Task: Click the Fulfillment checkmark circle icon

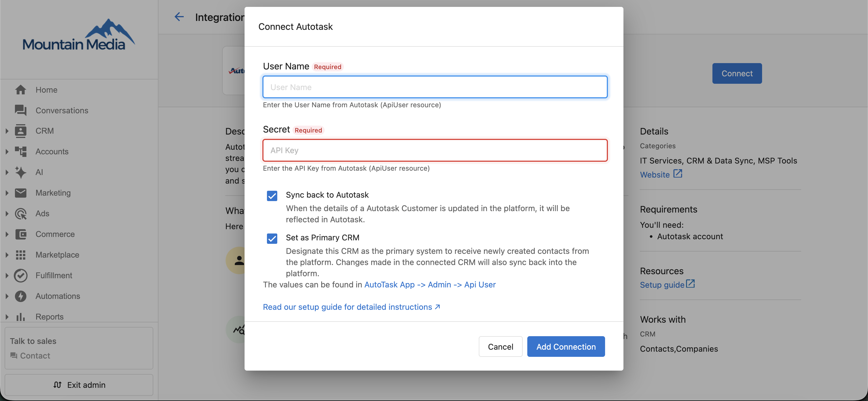Action: point(21,275)
